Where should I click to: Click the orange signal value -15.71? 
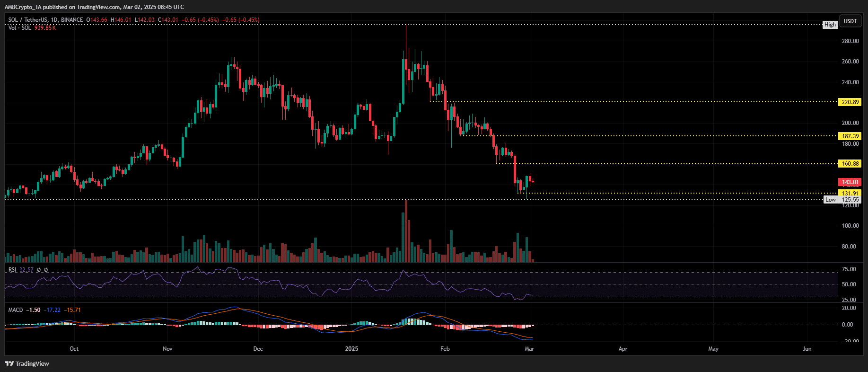tap(72, 310)
